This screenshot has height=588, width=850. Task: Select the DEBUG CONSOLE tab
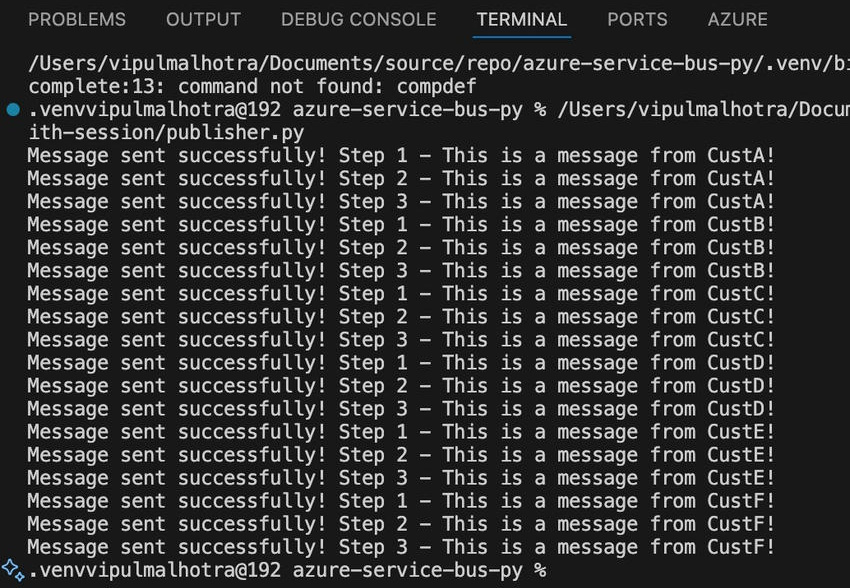coord(359,20)
